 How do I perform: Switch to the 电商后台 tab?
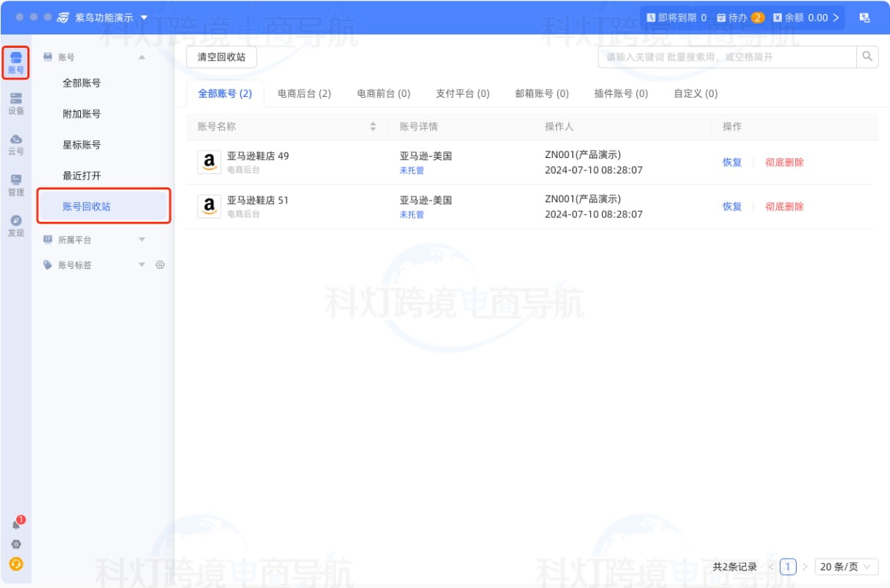304,93
